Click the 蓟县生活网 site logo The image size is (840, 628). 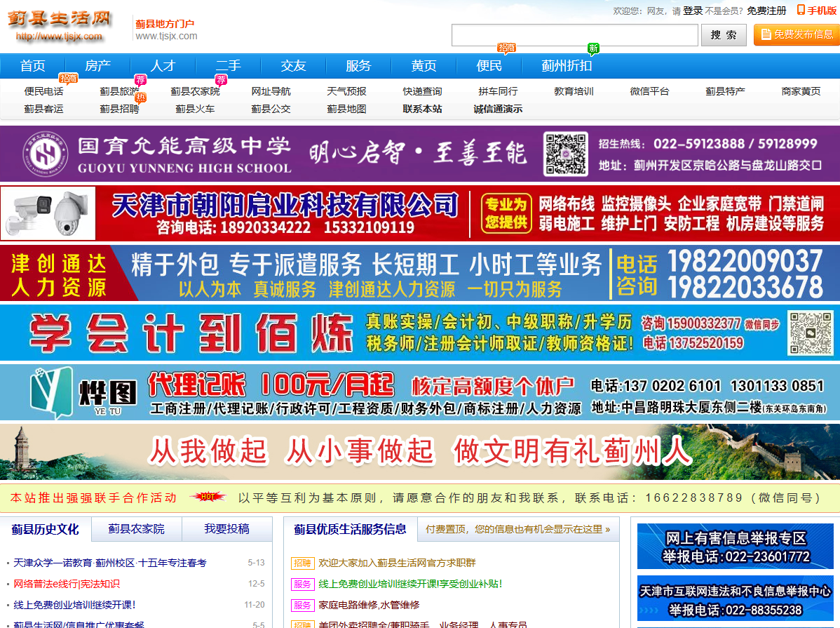coord(60,20)
